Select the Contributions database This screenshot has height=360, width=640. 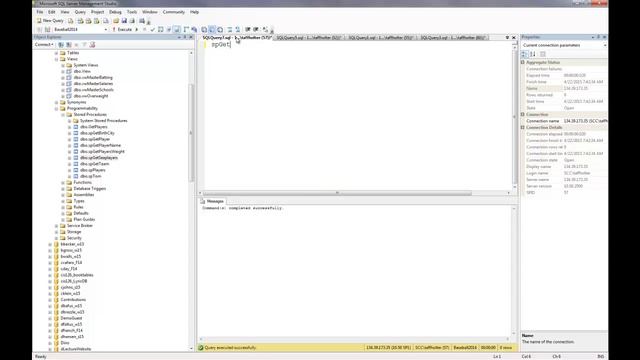(73, 300)
